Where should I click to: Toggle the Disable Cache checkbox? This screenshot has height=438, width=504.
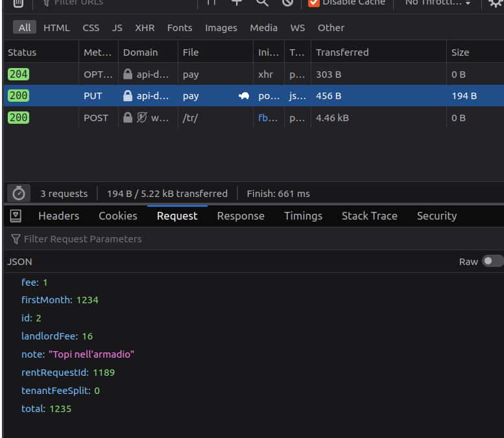(x=314, y=3)
